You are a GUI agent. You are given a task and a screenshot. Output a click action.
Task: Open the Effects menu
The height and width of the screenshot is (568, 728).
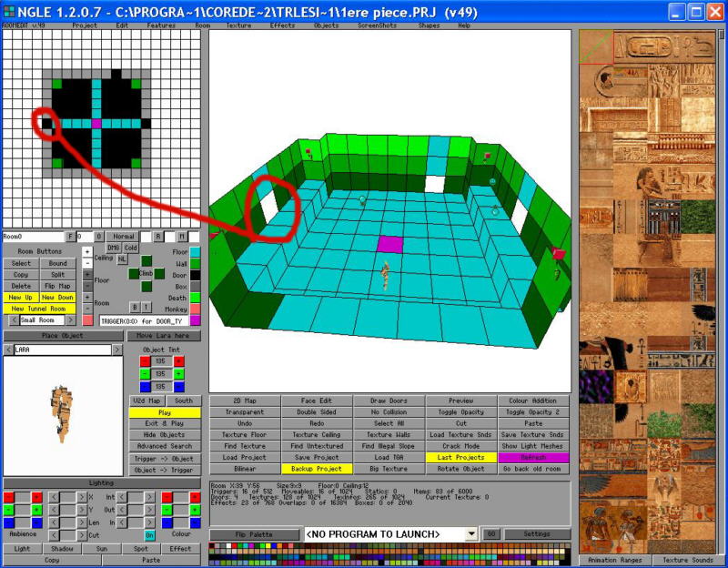(282, 25)
